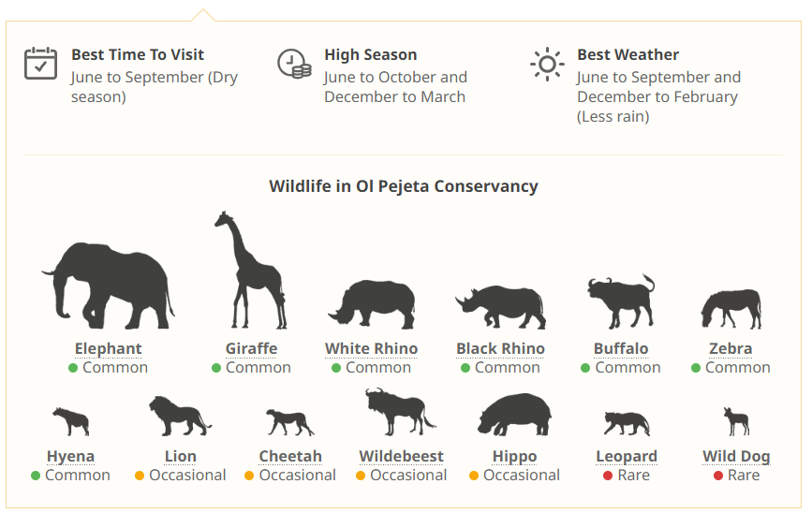The height and width of the screenshot is (513, 812).
Task: Click green Common dot beside Giraffe
Action: [216, 368]
